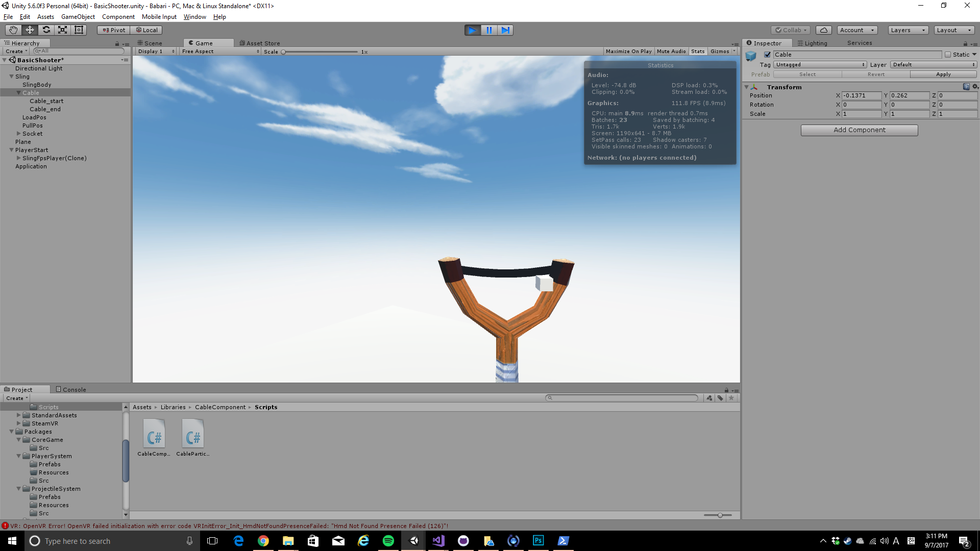Image resolution: width=980 pixels, height=551 pixels.
Task: Open the GameObject menu
Action: click(x=78, y=17)
